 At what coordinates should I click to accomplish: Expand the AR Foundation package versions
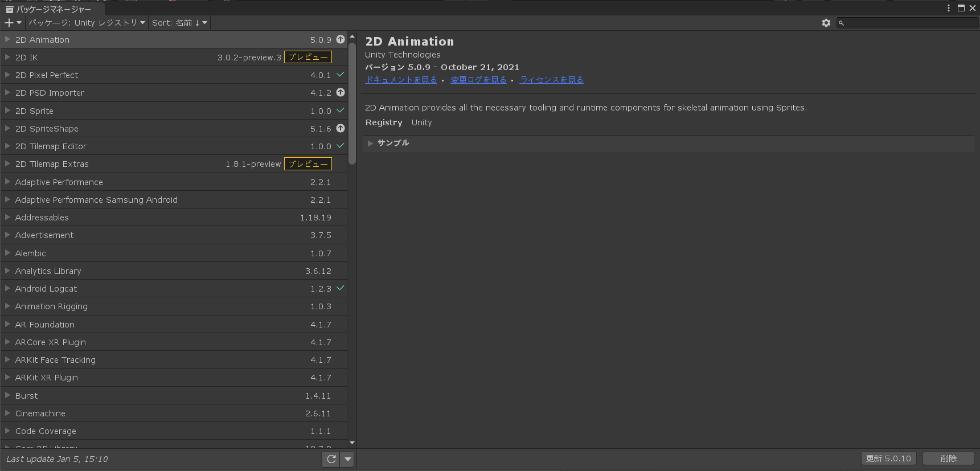(x=7, y=324)
